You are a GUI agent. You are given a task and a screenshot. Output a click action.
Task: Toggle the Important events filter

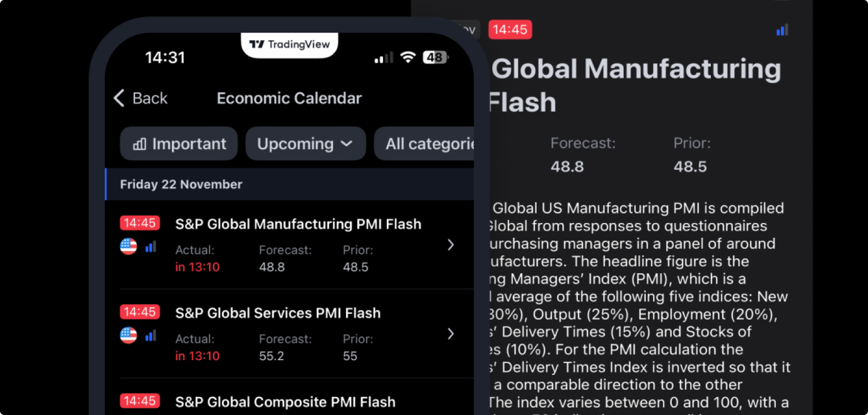click(178, 143)
